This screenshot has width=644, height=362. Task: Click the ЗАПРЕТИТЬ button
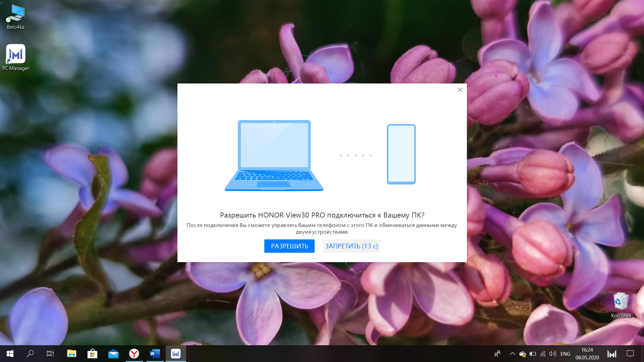351,246
